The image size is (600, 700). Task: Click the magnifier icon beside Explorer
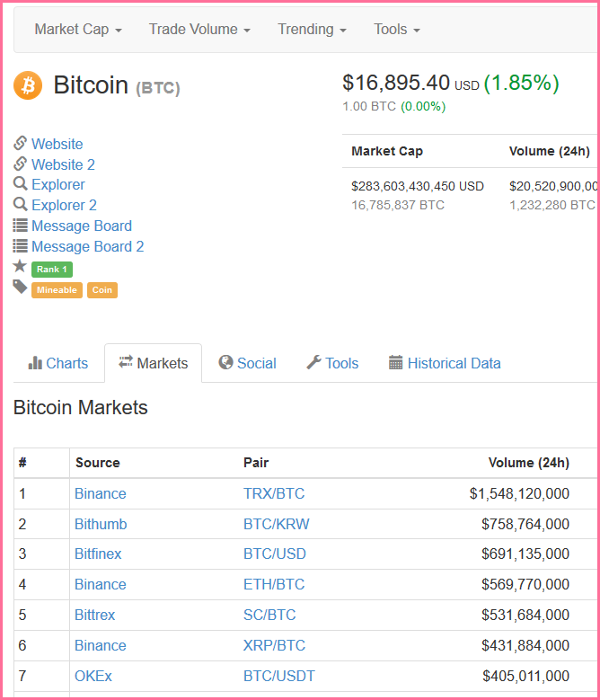[x=21, y=184]
